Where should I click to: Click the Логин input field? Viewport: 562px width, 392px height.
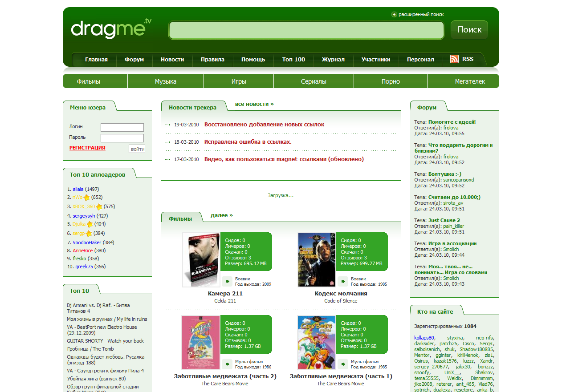122,127
